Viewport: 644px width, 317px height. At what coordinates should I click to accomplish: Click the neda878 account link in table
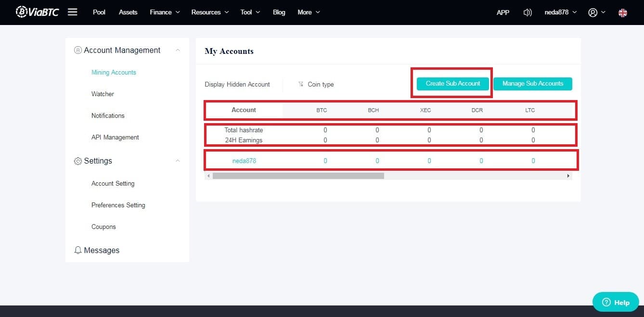244,161
